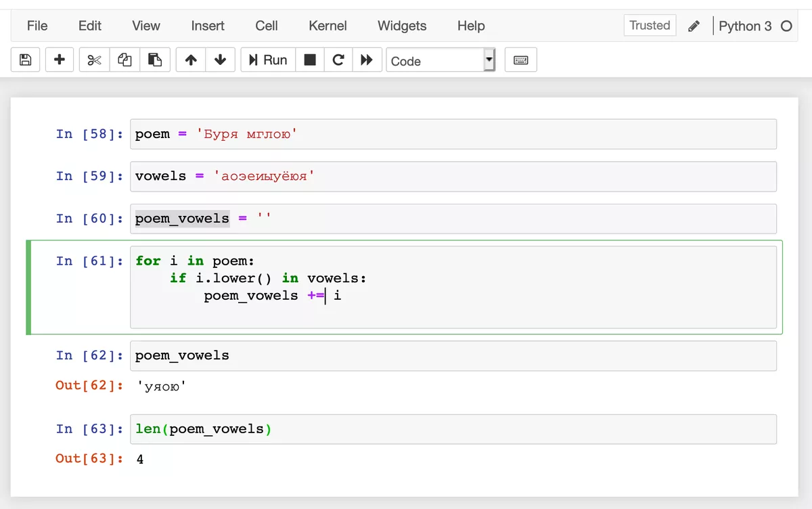Click the string 'Буря мглою' in the code
Viewport: 812px width, 509px height.
247,134
